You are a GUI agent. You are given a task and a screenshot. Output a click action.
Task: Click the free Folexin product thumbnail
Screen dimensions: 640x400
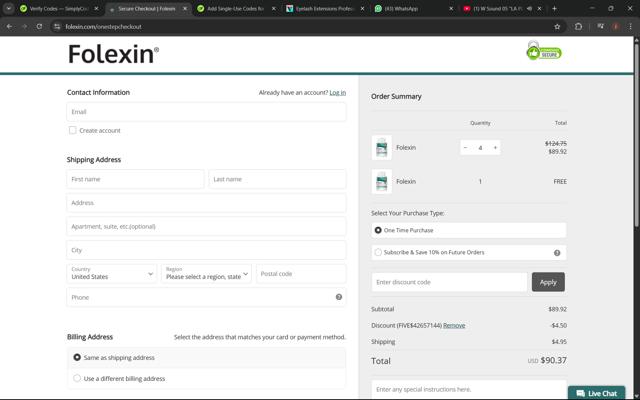382,181
